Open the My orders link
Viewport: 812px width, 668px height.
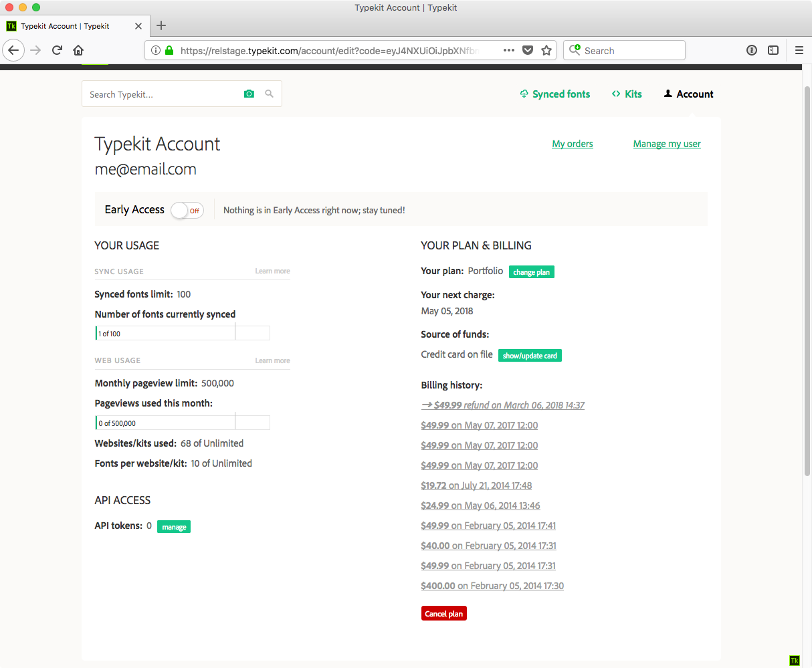tap(573, 144)
